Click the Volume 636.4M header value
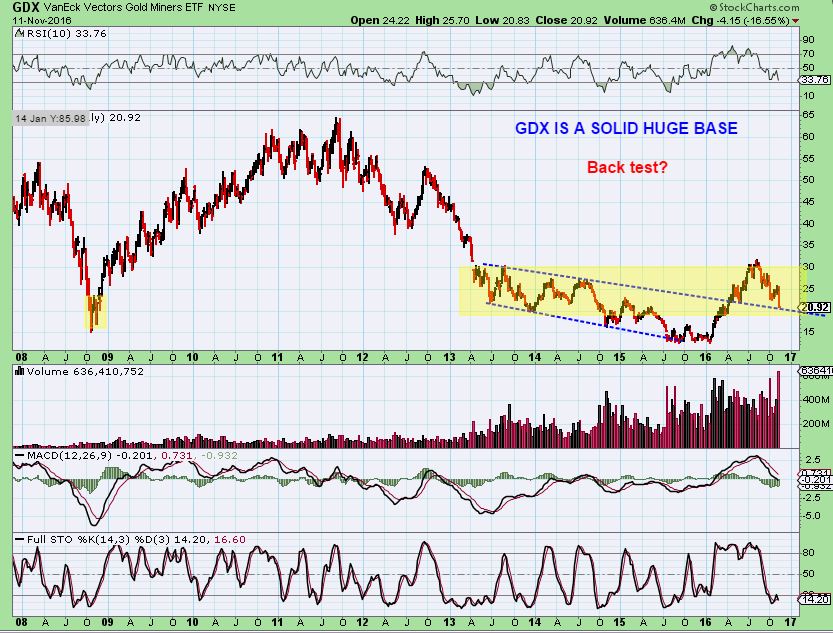The width and height of the screenshot is (833, 633). 644,20
